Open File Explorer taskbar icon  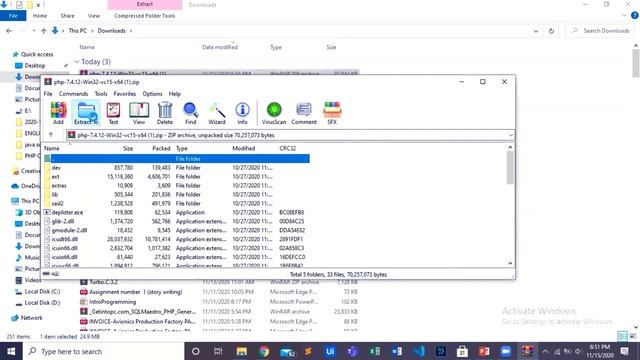(242, 351)
